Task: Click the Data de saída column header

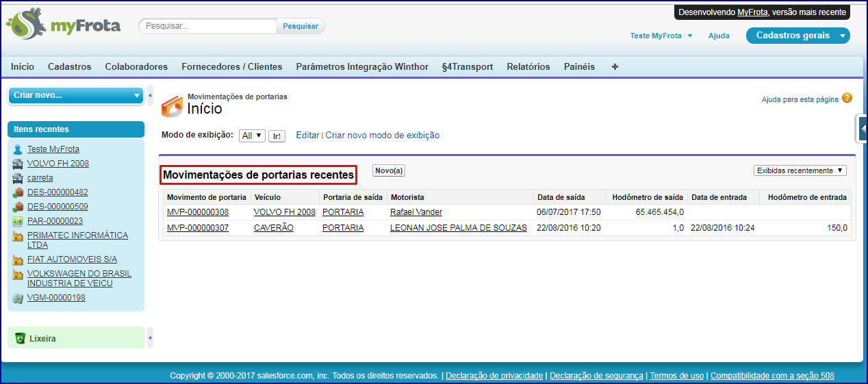Action: [561, 197]
